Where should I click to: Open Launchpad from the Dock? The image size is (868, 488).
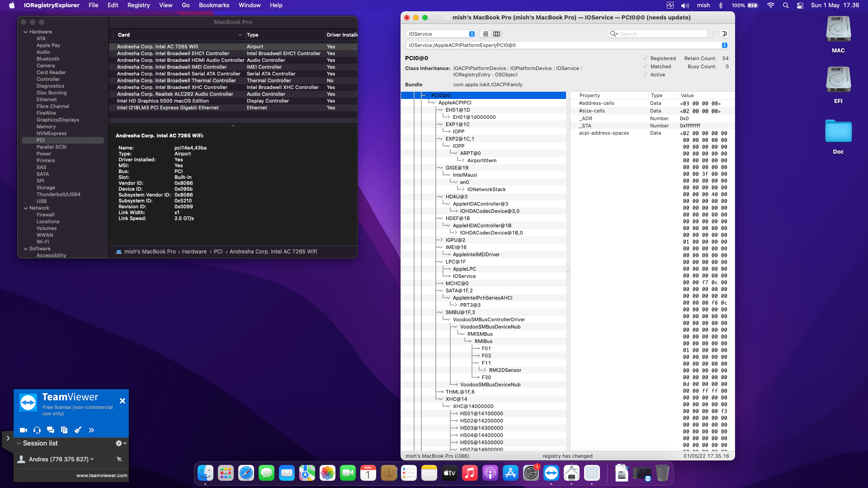[x=226, y=473]
